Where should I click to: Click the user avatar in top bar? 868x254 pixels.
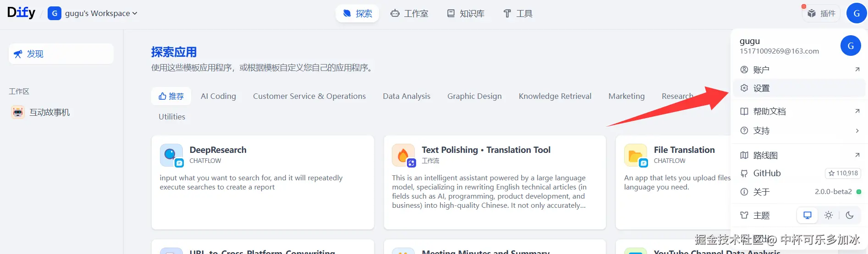point(856,13)
